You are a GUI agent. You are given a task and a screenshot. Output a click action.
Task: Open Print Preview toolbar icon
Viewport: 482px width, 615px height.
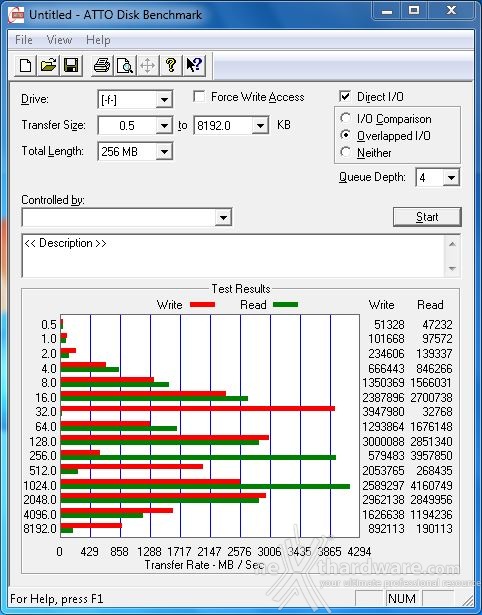pos(125,65)
